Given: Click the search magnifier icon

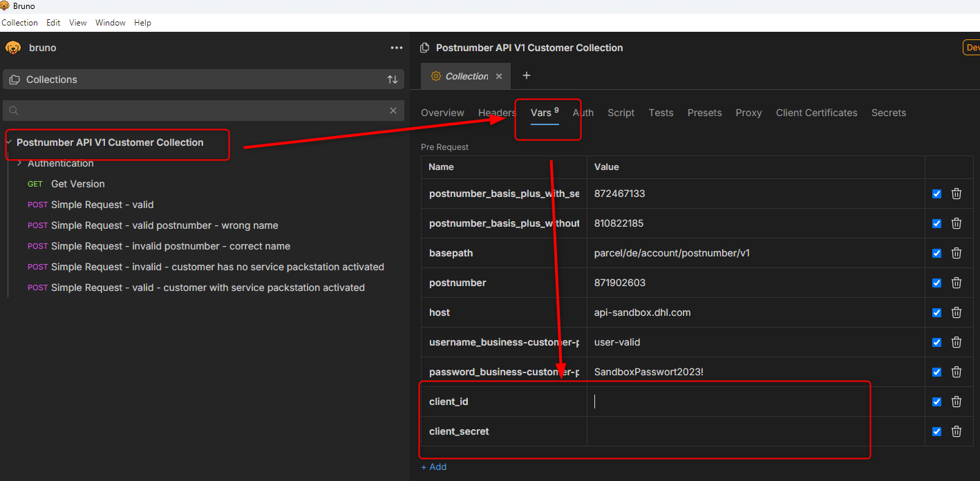Looking at the screenshot, I should click(13, 111).
